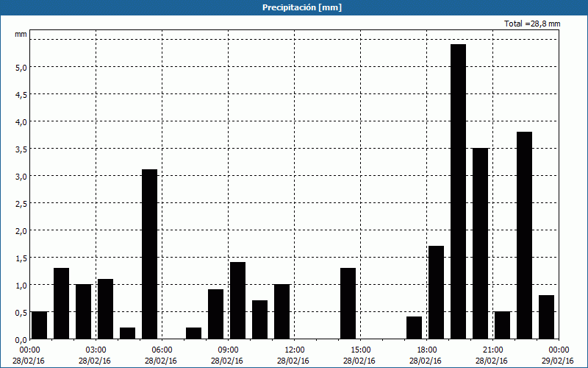Click the 1,5 y-axis value
This screenshot has width=588, height=368.
21,258
